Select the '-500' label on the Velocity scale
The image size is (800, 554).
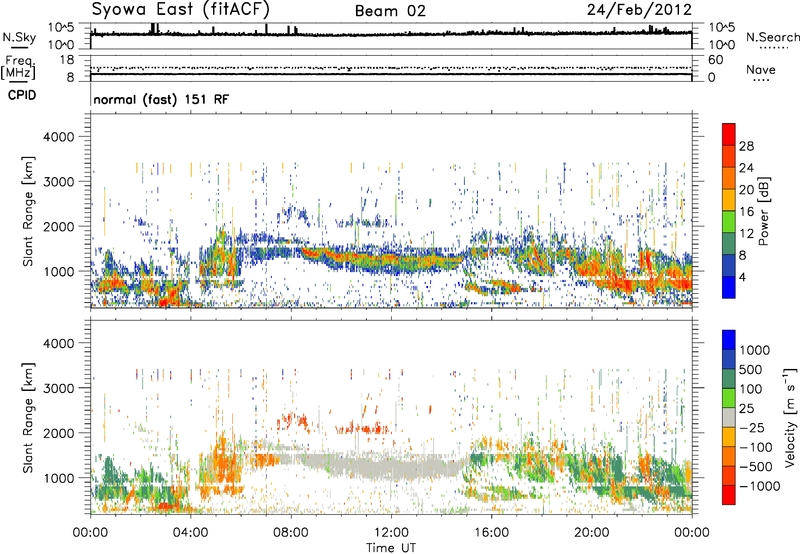pos(758,466)
